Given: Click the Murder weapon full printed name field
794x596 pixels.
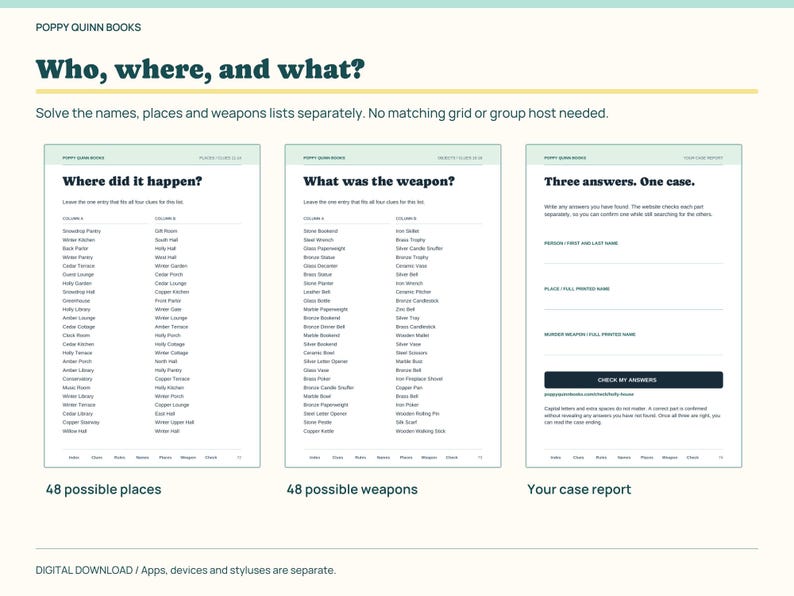Looking at the screenshot, I should [x=633, y=346].
